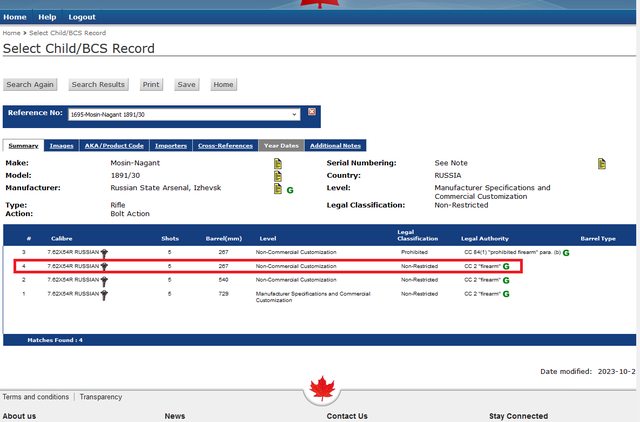640x422 pixels.
Task: Click the calibre icon in row 3
Action: [x=104, y=253]
